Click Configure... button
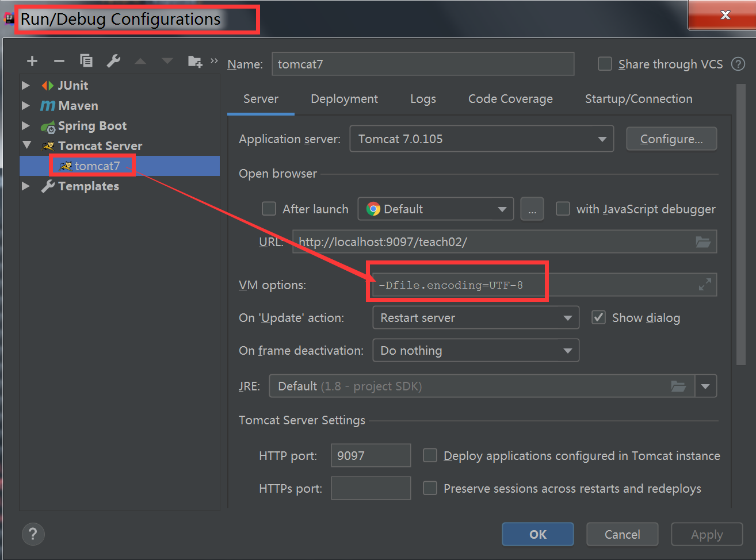This screenshot has width=756, height=560. click(x=671, y=139)
